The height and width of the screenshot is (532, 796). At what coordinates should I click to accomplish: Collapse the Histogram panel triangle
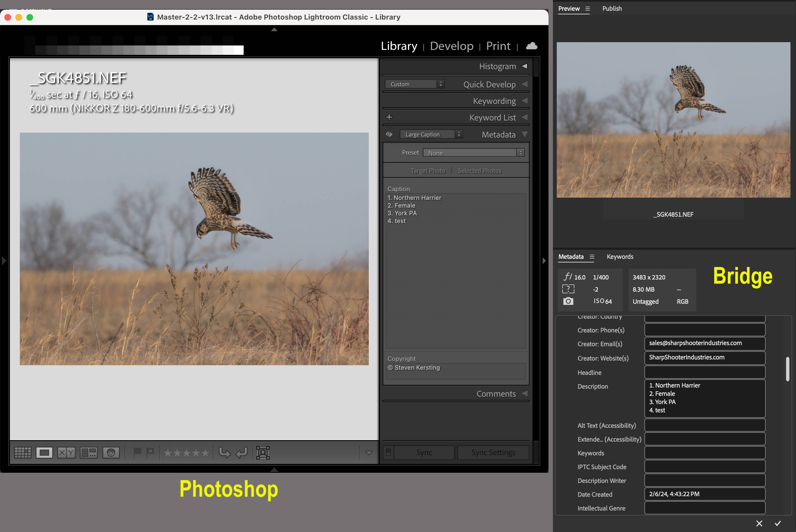(x=525, y=66)
